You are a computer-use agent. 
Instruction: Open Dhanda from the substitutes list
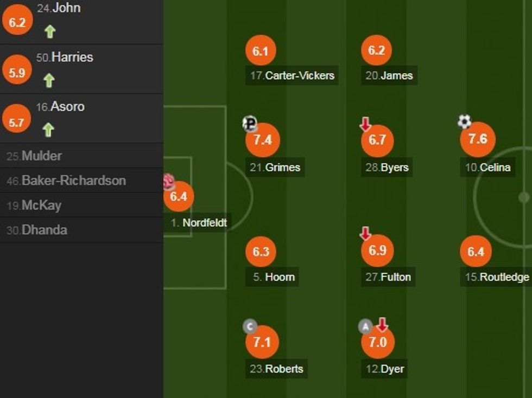click(x=37, y=230)
